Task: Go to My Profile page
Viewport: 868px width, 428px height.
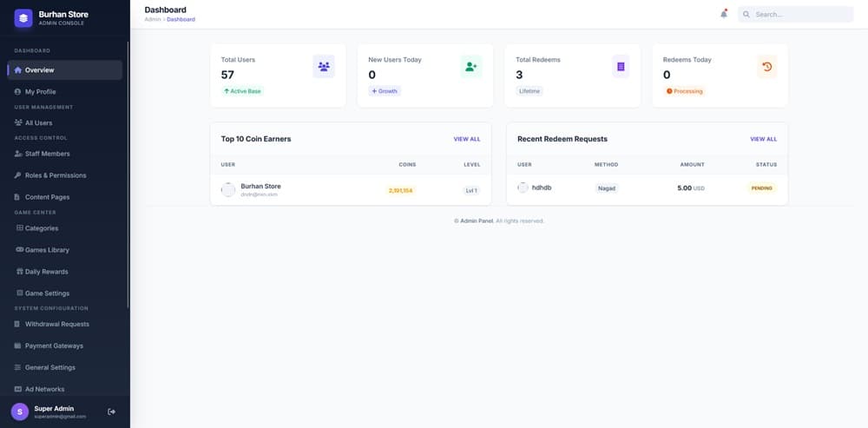Action: (x=40, y=91)
